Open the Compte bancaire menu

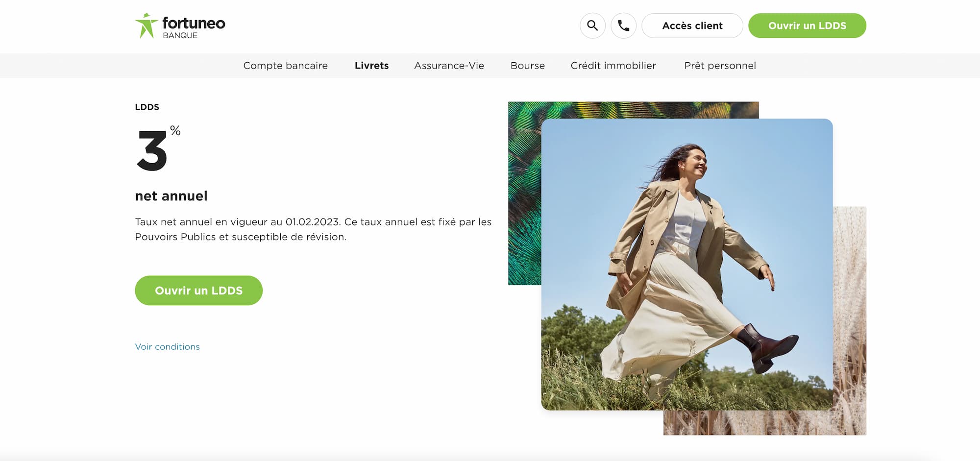tap(285, 66)
